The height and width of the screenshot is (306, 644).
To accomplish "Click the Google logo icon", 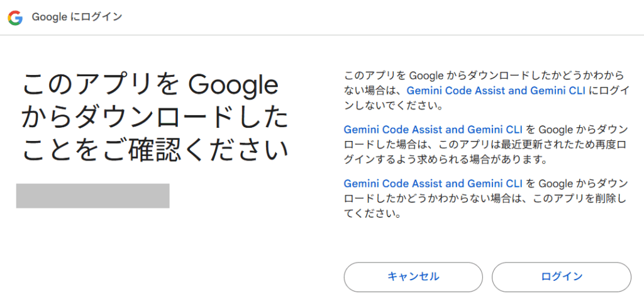I will click(15, 18).
